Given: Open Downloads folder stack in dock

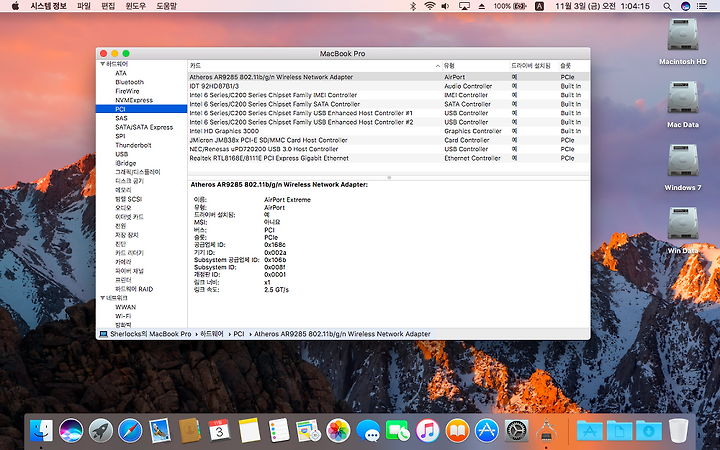Looking at the screenshot, I should point(649,431).
